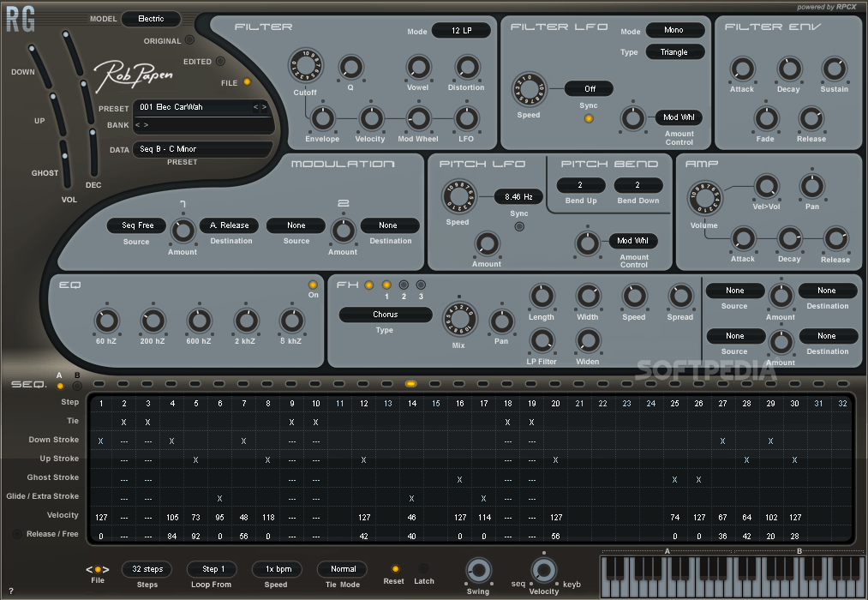The width and height of the screenshot is (868, 600).
Task: Click the Filter Envelope amount knob
Action: pos(323,118)
